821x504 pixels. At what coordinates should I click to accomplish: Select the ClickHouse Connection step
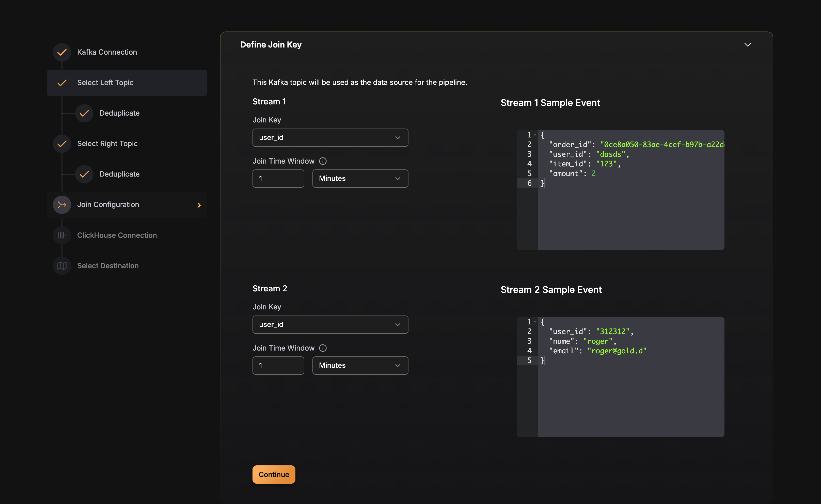tap(117, 235)
